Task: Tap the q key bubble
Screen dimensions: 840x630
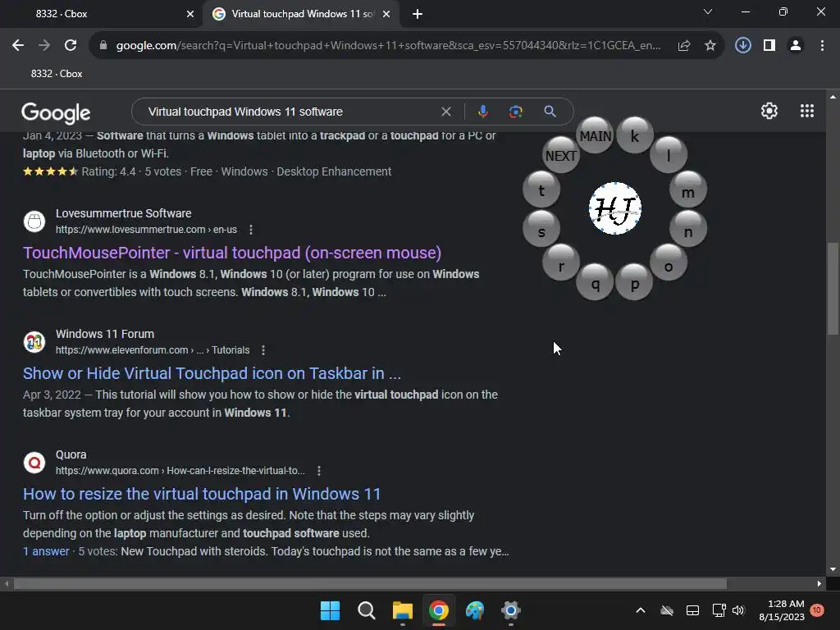Action: (596, 282)
